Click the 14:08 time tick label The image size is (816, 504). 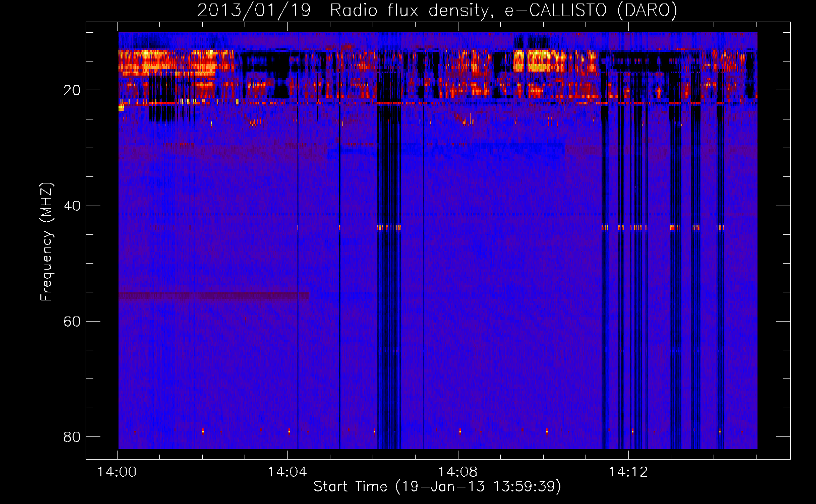click(x=458, y=472)
